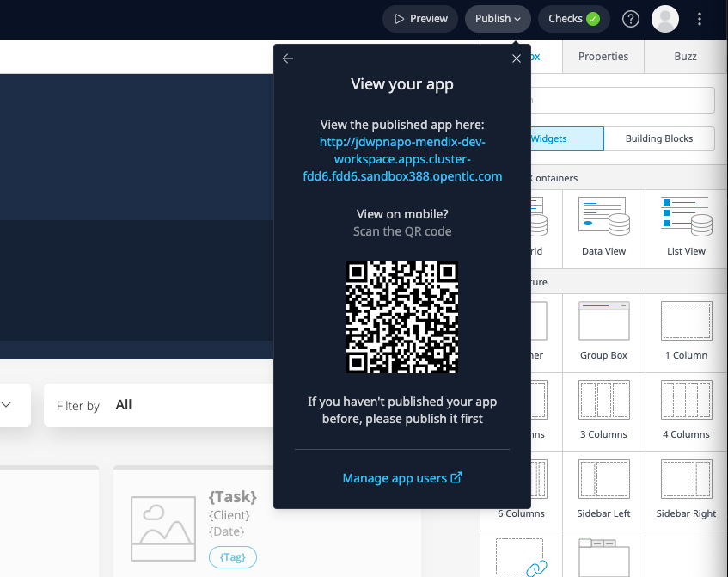Expand the dropdown chevron left of Filter by
This screenshot has width=728, height=577.
(7, 405)
